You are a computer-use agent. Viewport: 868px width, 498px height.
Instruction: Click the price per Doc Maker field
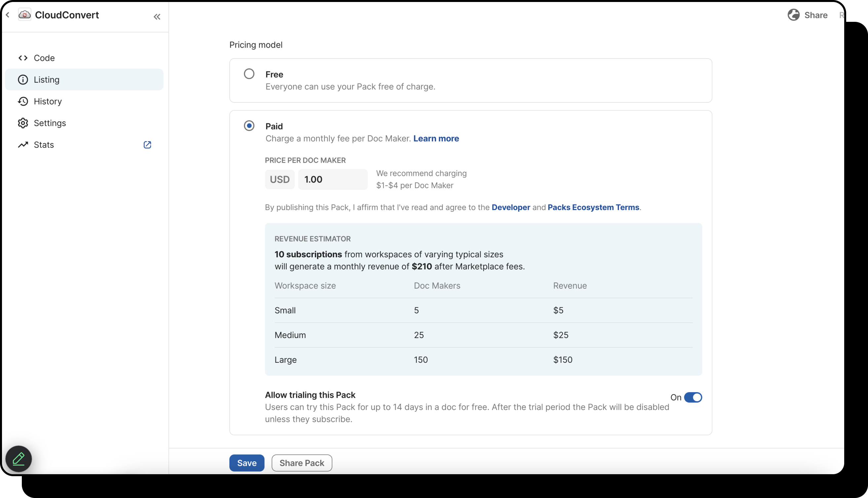(332, 179)
